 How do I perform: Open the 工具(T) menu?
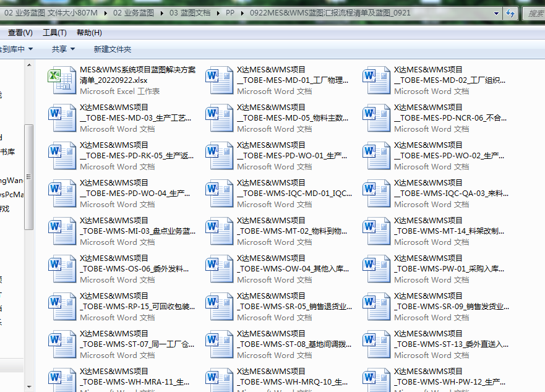pos(54,33)
